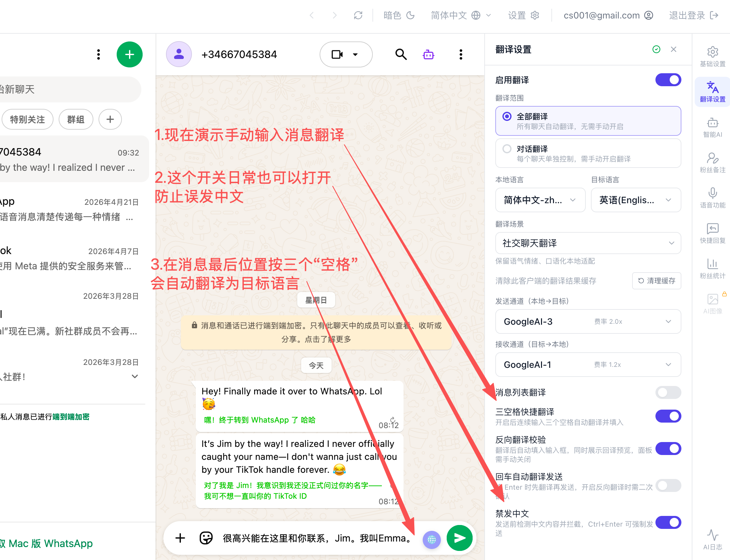Select the 全部翻译 radio option

click(x=588, y=121)
